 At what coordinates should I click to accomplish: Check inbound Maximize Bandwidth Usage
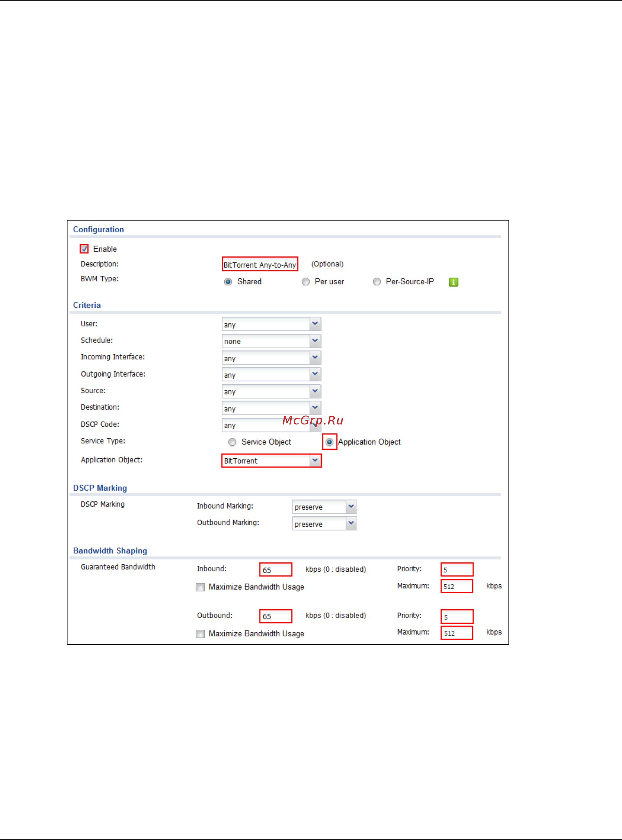pyautogui.click(x=200, y=587)
